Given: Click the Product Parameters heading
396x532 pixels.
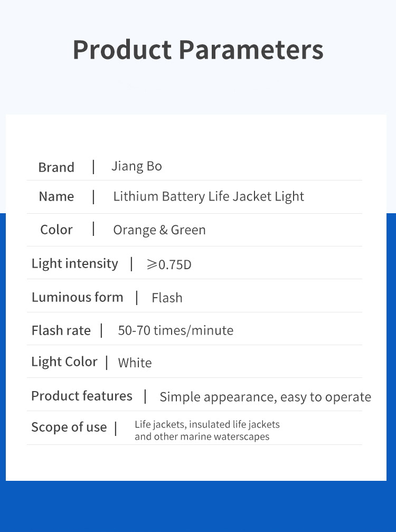Looking at the screenshot, I should click(198, 50).
